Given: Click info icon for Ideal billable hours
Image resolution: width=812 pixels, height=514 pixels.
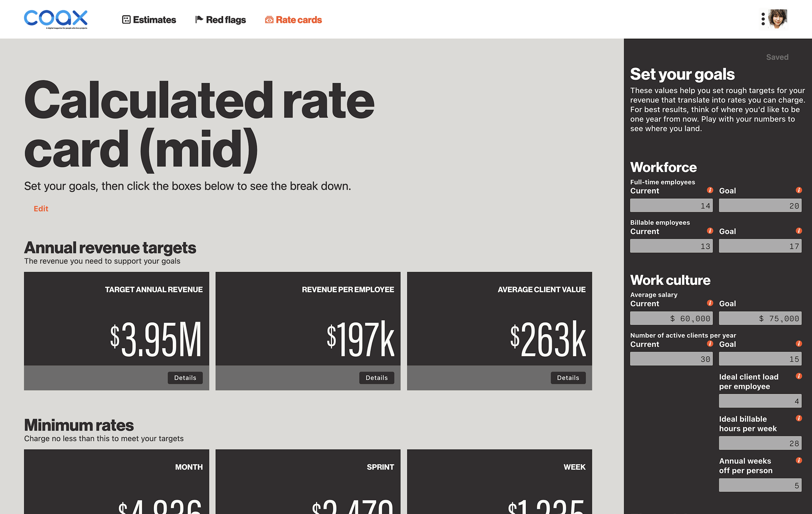Looking at the screenshot, I should (799, 418).
